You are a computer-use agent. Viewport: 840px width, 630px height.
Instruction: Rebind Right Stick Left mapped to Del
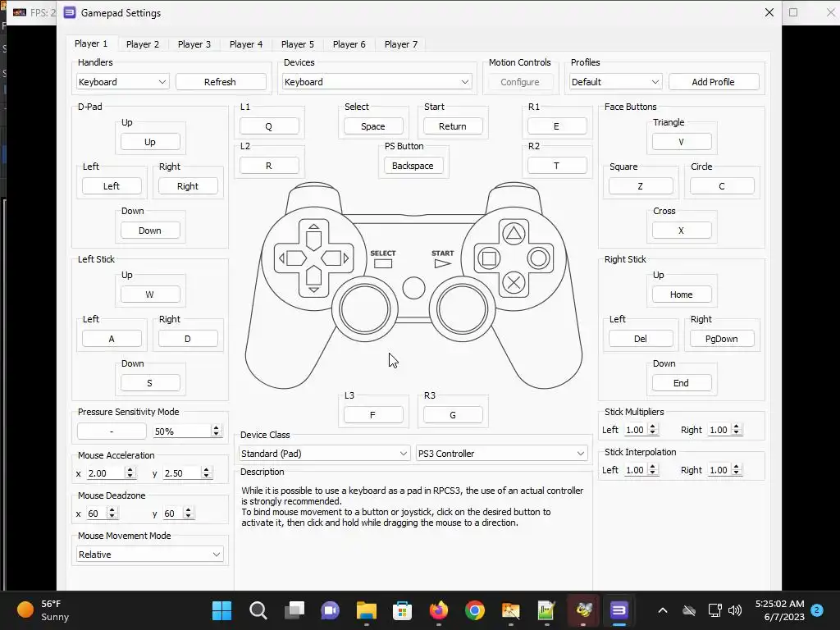641,339
